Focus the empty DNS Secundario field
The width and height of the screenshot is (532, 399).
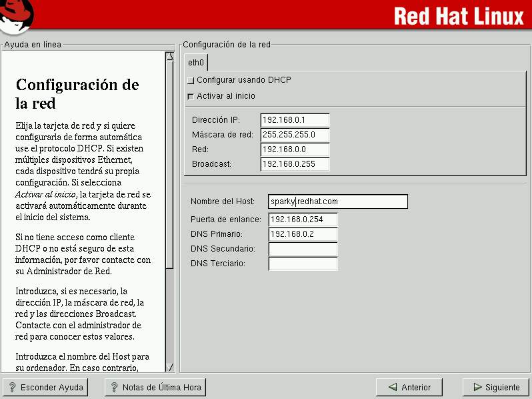click(x=303, y=249)
